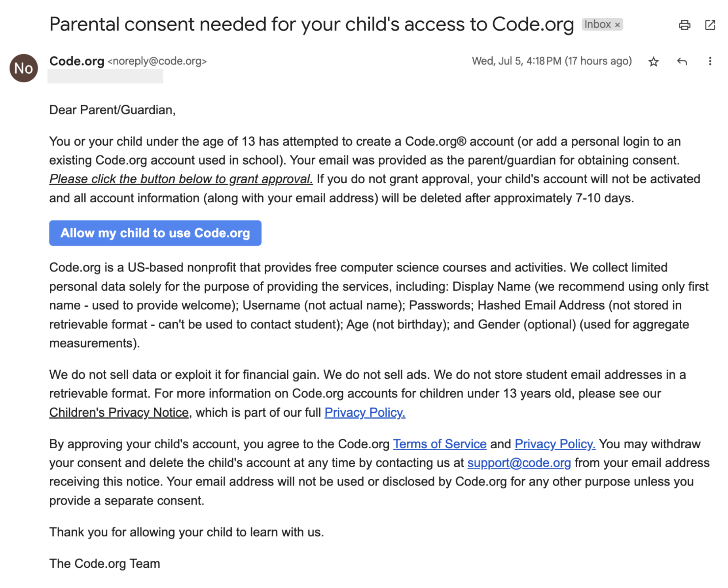Click 'Please click the button below' link

point(181,179)
